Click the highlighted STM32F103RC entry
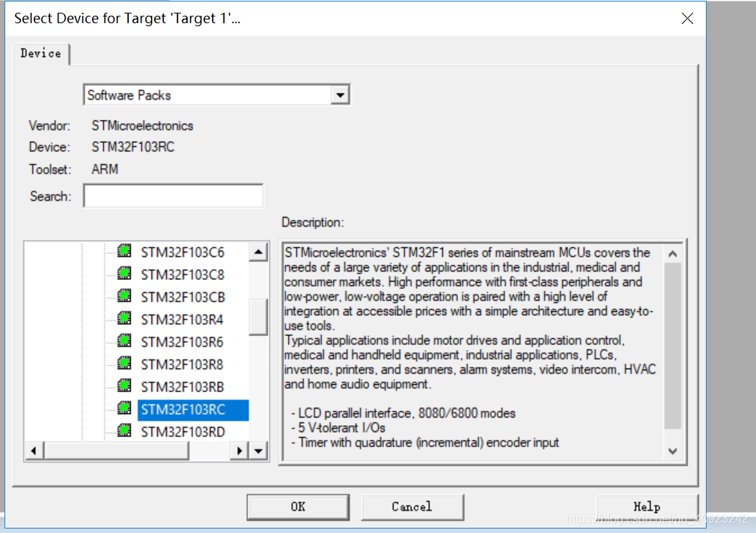This screenshot has height=533, width=756. tap(193, 409)
